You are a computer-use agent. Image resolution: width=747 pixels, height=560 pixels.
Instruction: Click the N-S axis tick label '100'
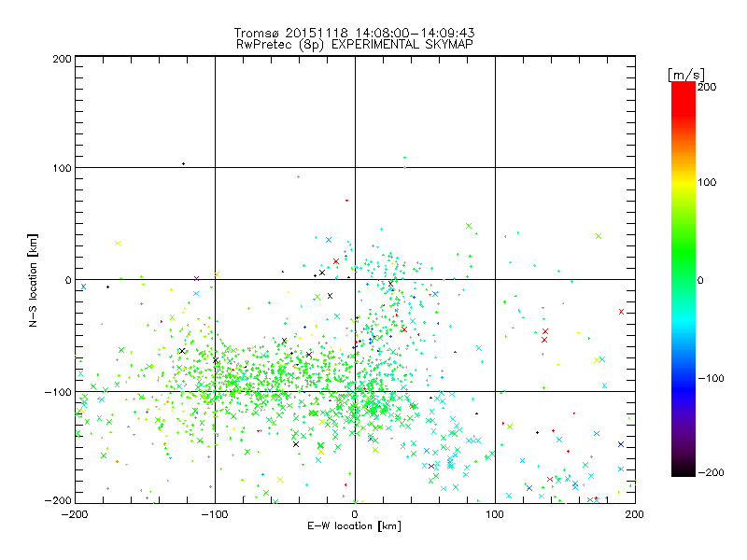[62, 168]
